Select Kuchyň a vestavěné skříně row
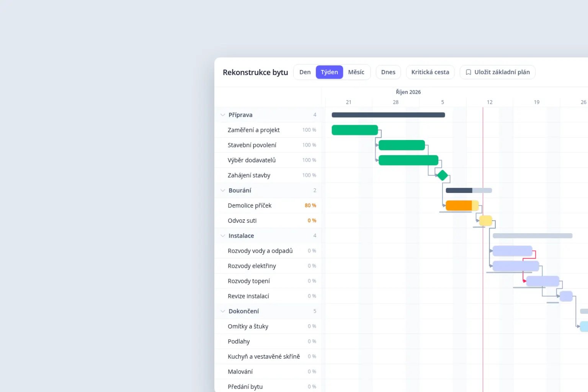Image resolution: width=588 pixels, height=392 pixels. pos(268,357)
